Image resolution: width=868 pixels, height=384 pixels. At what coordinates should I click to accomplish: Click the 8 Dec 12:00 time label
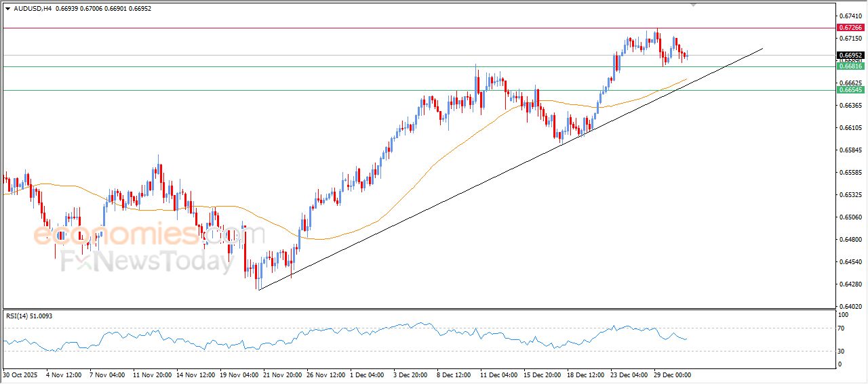pyautogui.click(x=453, y=374)
